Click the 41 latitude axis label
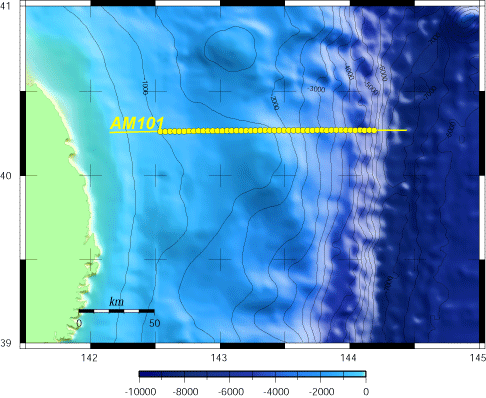Image resolution: width=486 pixels, height=398 pixels. coord(5,6)
